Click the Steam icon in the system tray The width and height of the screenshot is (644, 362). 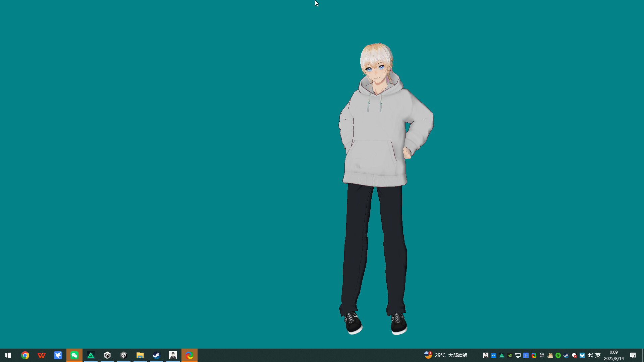pyautogui.click(x=566, y=355)
